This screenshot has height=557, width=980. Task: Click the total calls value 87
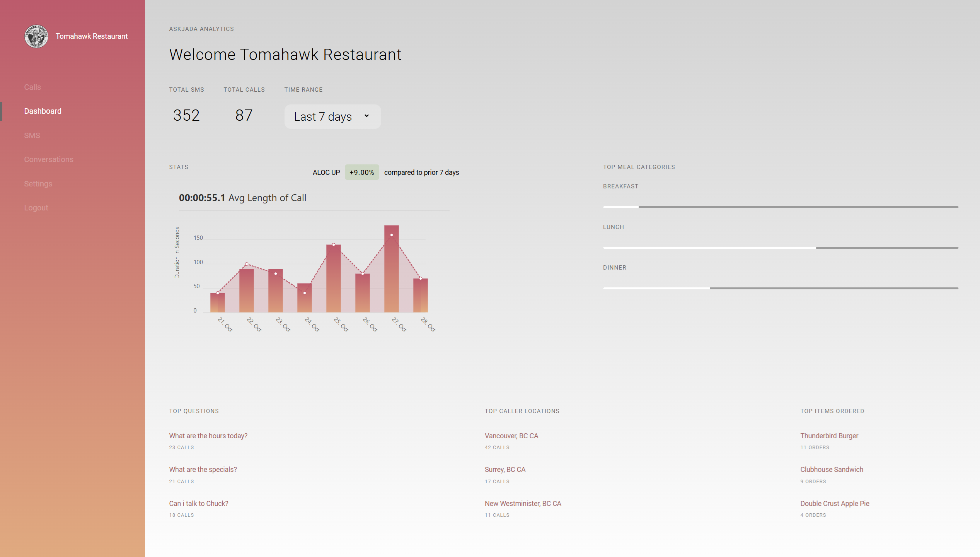point(244,115)
